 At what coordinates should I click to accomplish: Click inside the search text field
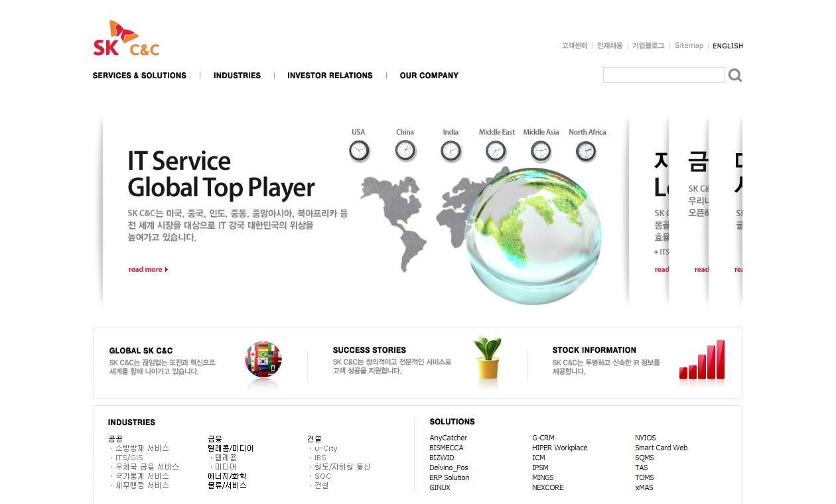[663, 76]
